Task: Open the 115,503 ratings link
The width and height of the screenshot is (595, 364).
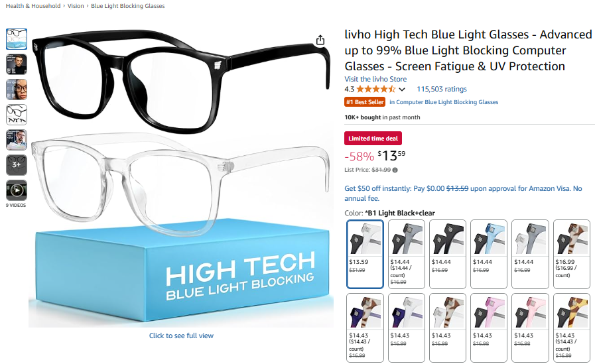Action: (442, 89)
